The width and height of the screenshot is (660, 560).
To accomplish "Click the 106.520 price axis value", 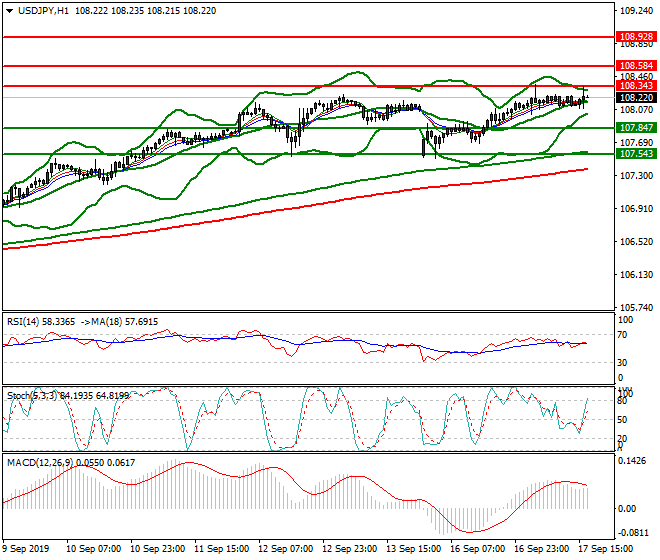I will pos(636,242).
